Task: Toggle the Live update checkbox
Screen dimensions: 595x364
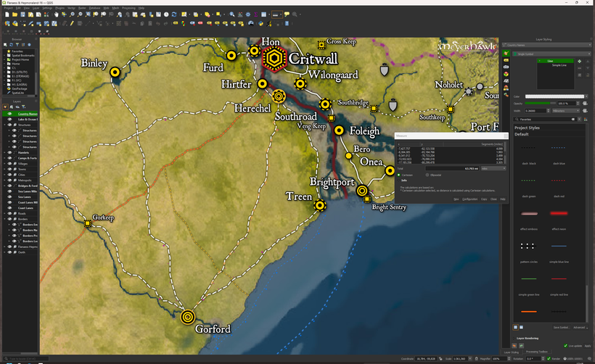Action: coord(565,345)
